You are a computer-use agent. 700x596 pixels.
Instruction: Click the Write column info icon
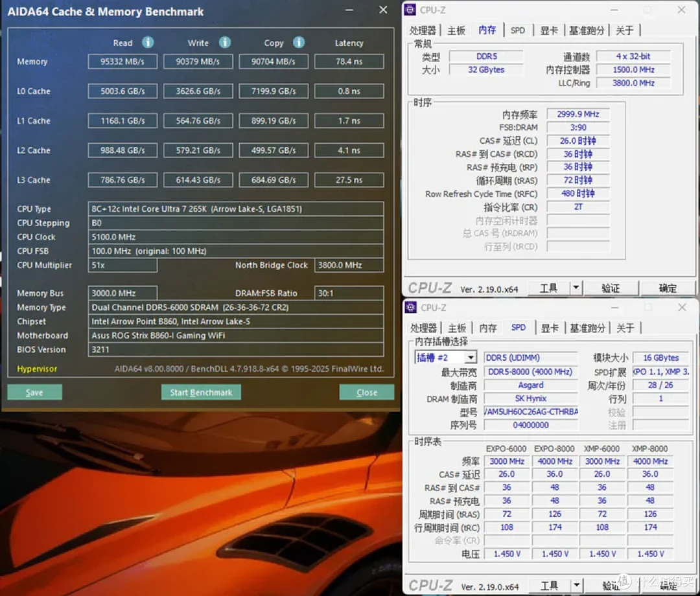pyautogui.click(x=225, y=42)
